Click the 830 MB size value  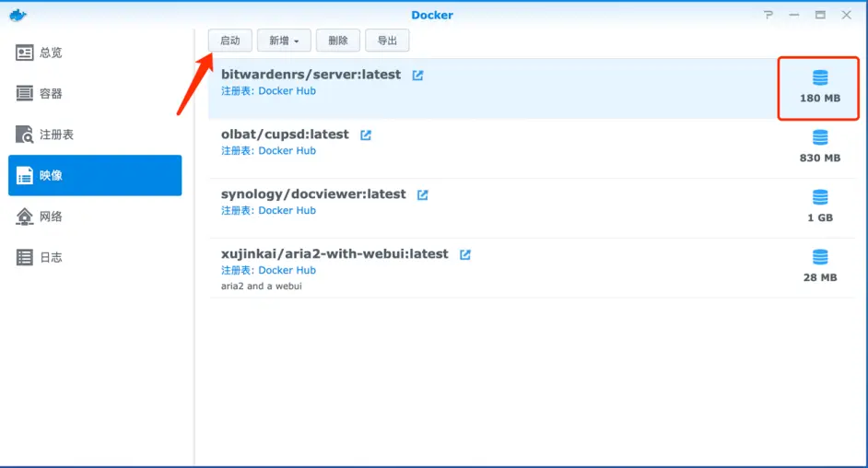pos(820,158)
